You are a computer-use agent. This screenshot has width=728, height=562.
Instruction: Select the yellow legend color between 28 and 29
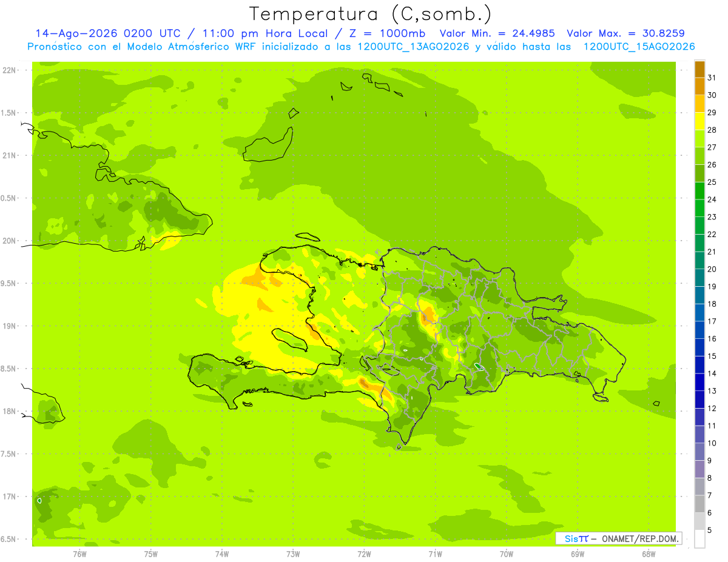click(x=699, y=121)
